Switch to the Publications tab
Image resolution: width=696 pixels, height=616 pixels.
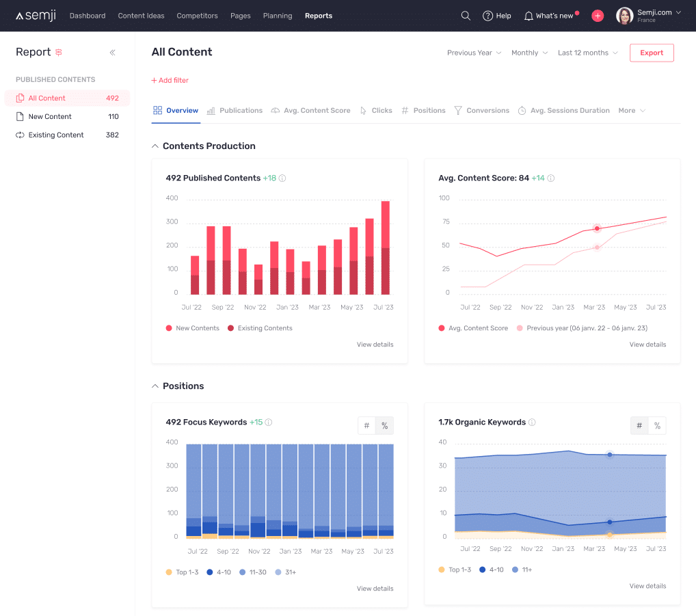pyautogui.click(x=235, y=111)
